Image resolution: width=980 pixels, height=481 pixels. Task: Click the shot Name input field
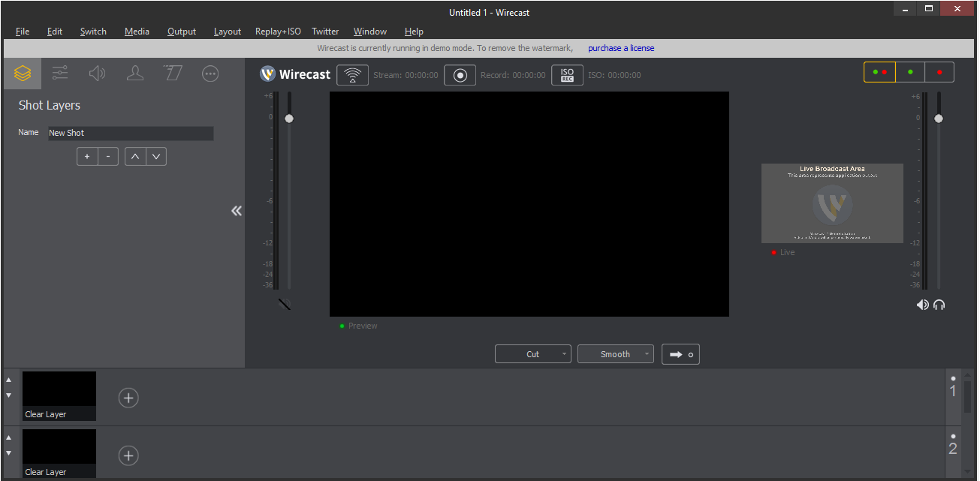click(x=131, y=133)
